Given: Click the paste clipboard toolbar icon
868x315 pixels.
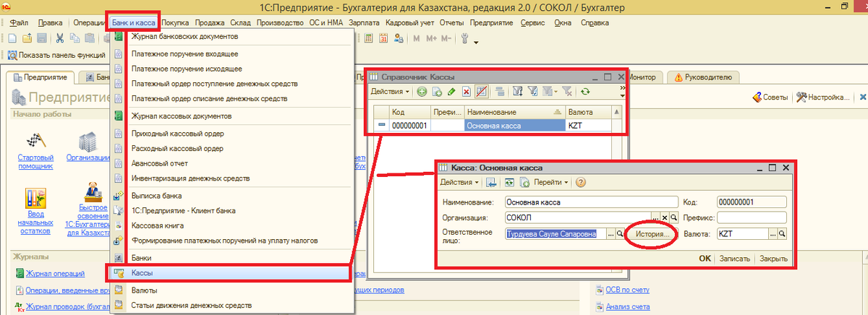Looking at the screenshot, I should pyautogui.click(x=88, y=38).
